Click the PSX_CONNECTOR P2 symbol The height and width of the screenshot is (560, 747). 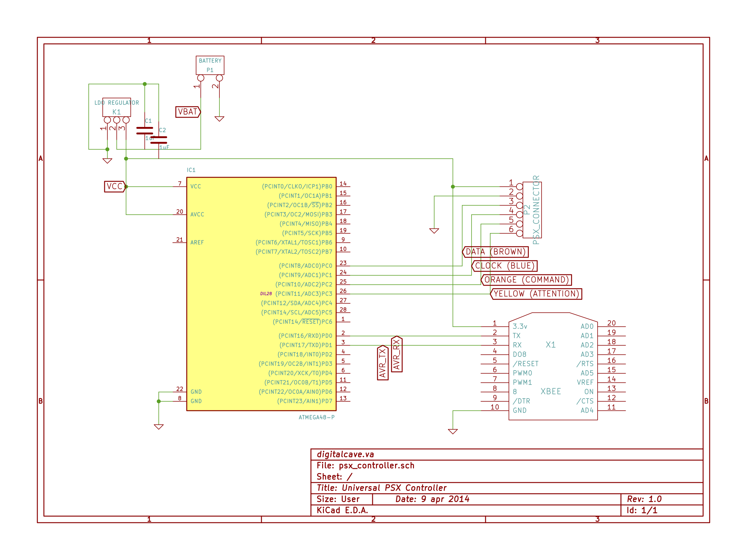[532, 210]
